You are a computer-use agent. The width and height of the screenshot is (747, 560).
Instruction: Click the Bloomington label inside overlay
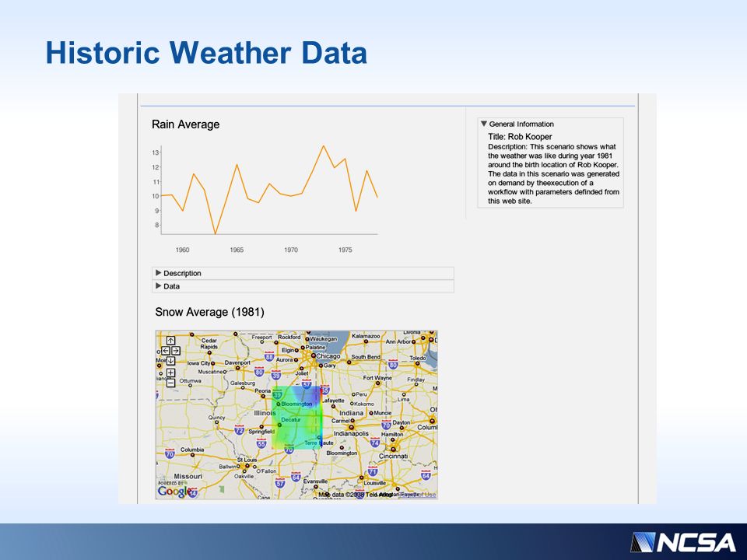click(296, 404)
